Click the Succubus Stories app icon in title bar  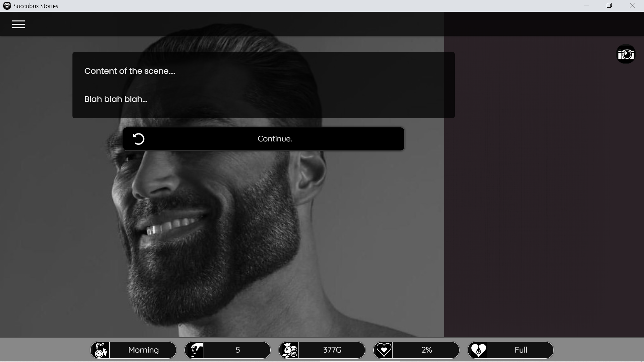(x=7, y=6)
